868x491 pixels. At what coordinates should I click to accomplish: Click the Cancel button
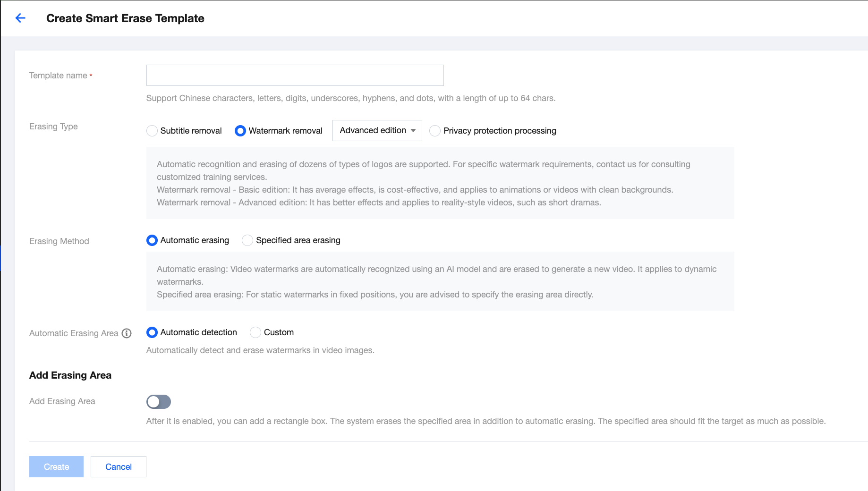[x=119, y=466]
